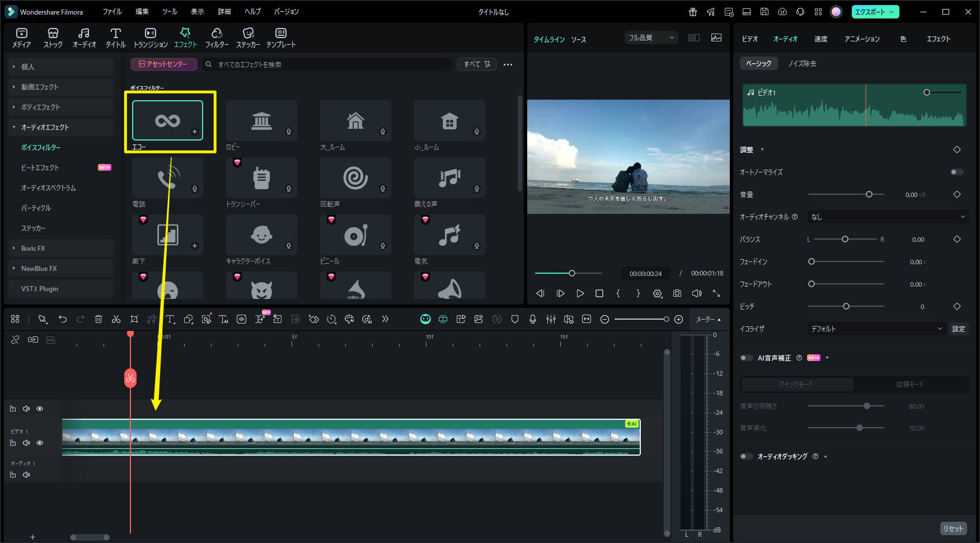This screenshot has width=980, height=543.
Task: Open the オーディオチャンネル dropdown
Action: (x=888, y=217)
